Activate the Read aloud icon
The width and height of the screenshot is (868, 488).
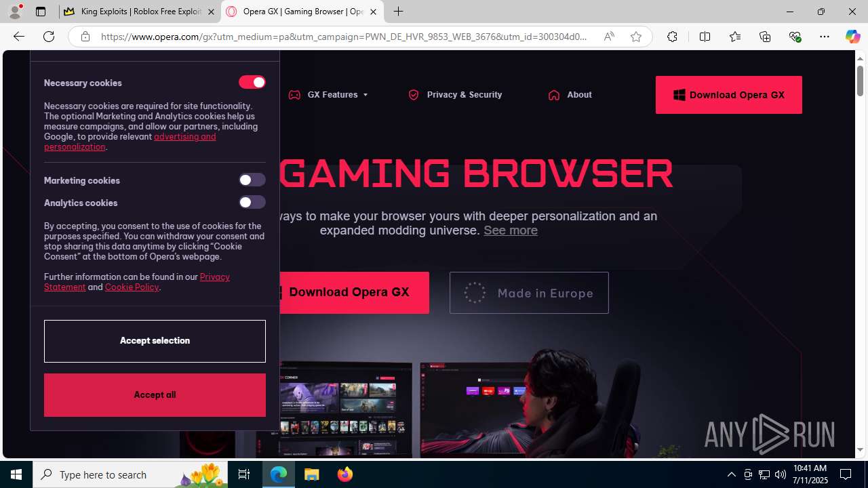point(609,37)
